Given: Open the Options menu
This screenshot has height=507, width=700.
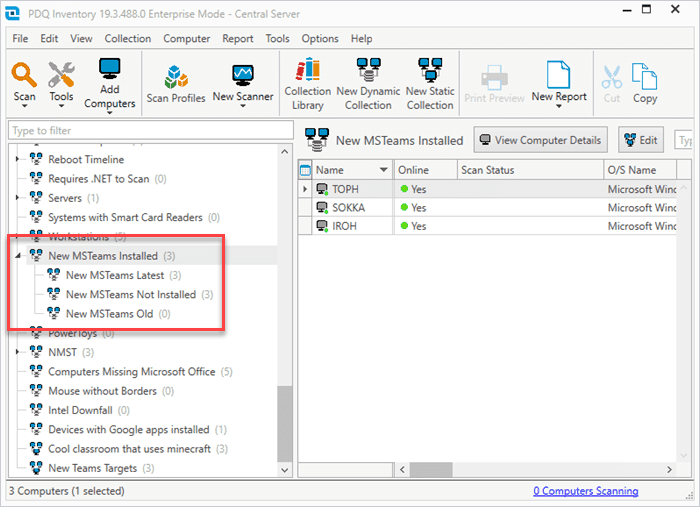Looking at the screenshot, I should 320,38.
